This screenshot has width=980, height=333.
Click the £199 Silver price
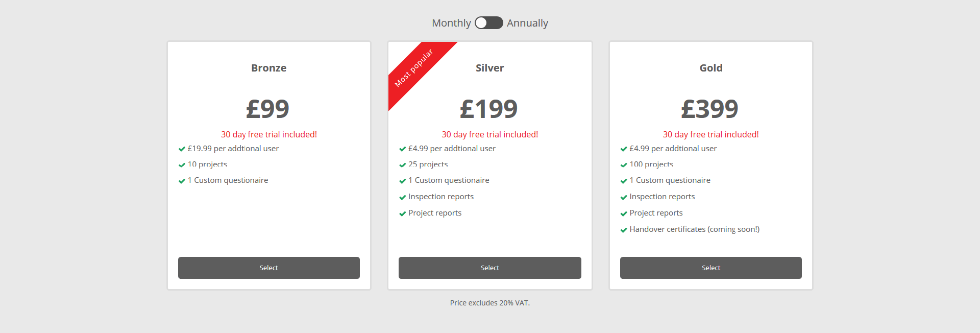[x=489, y=109]
